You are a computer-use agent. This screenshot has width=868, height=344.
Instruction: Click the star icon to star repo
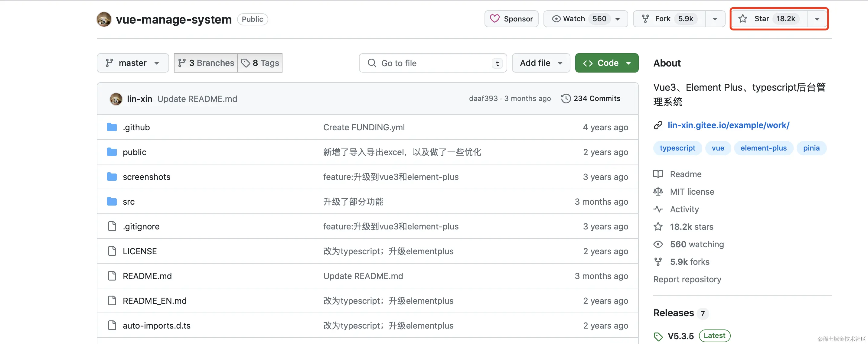[x=743, y=18]
